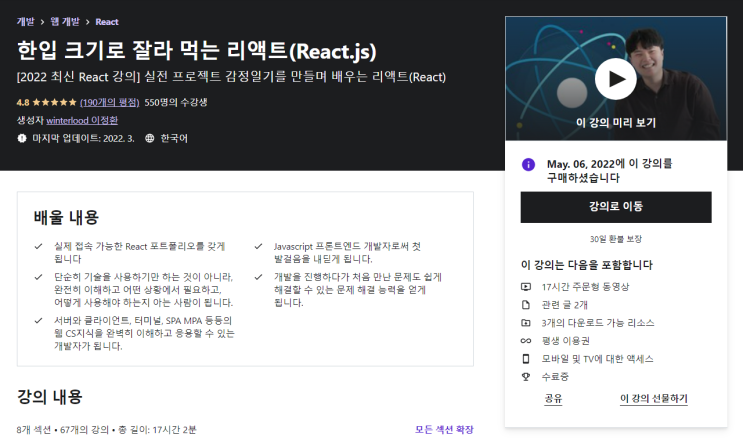Image resolution: width=743 pixels, height=443 pixels.
Task: Click the 평생 이용권 label
Action: click(565, 341)
